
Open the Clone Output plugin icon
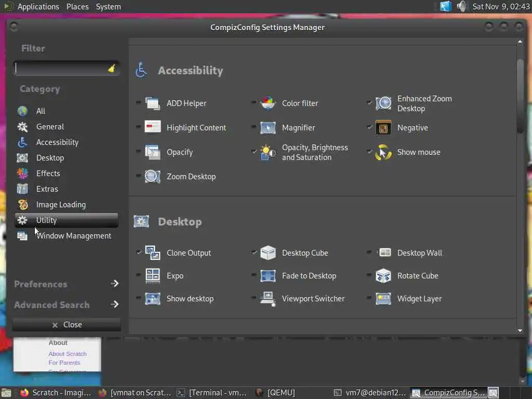[x=153, y=253]
